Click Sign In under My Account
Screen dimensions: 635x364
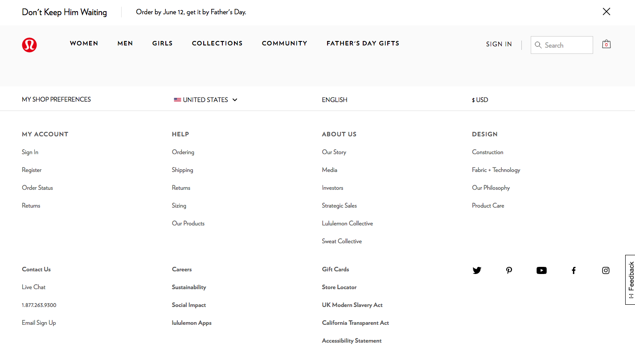[x=30, y=152]
